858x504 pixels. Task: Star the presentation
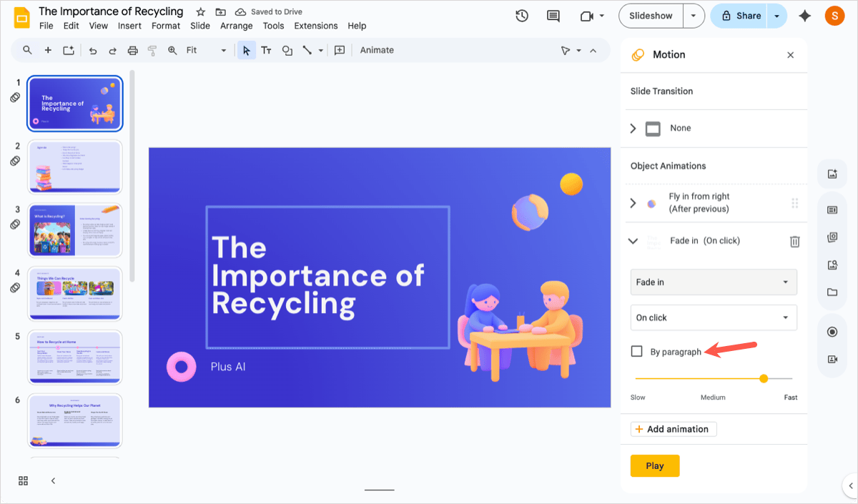(200, 12)
